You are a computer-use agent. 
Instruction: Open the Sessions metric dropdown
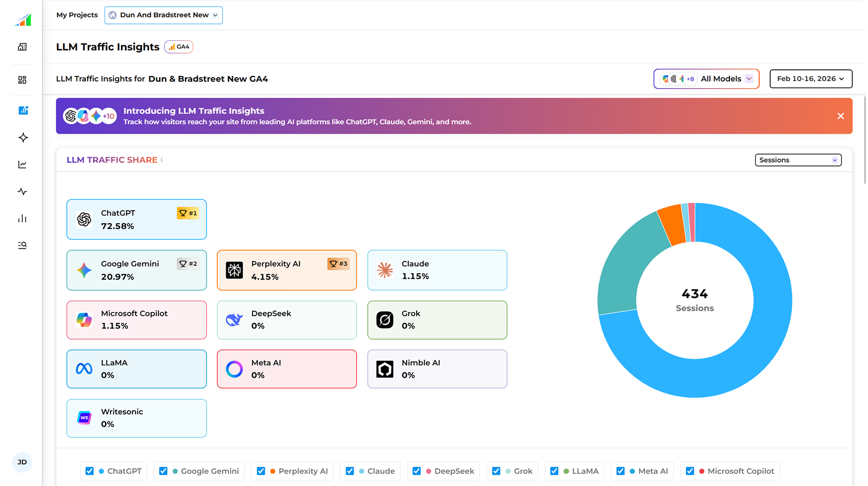pos(798,160)
